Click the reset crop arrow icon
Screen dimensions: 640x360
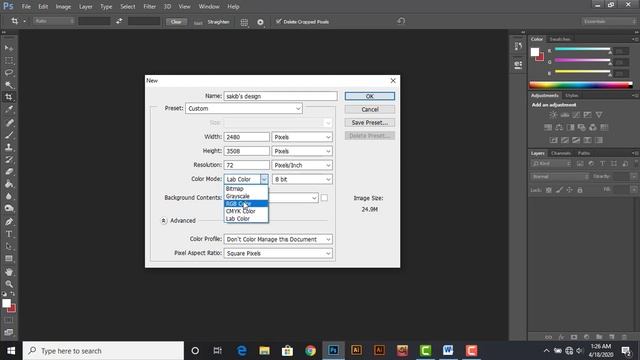click(401, 21)
